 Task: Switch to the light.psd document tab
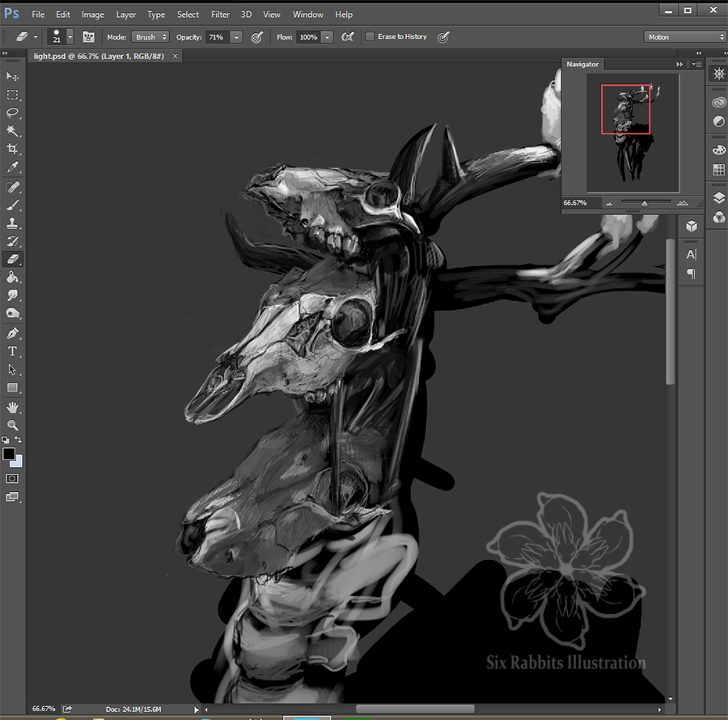click(99, 57)
